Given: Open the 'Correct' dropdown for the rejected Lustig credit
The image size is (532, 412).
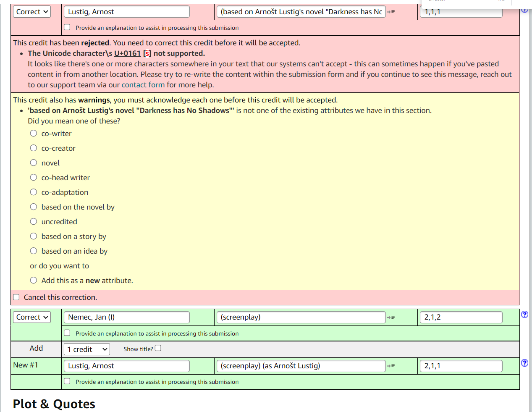Looking at the screenshot, I should click(x=32, y=12).
